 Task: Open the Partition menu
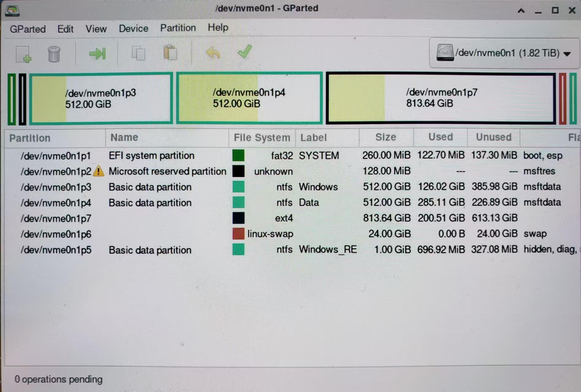[178, 28]
